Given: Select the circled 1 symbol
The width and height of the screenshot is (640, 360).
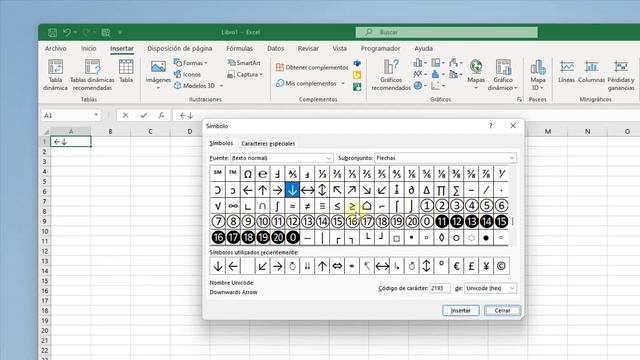Looking at the screenshot, I should coord(427,206).
